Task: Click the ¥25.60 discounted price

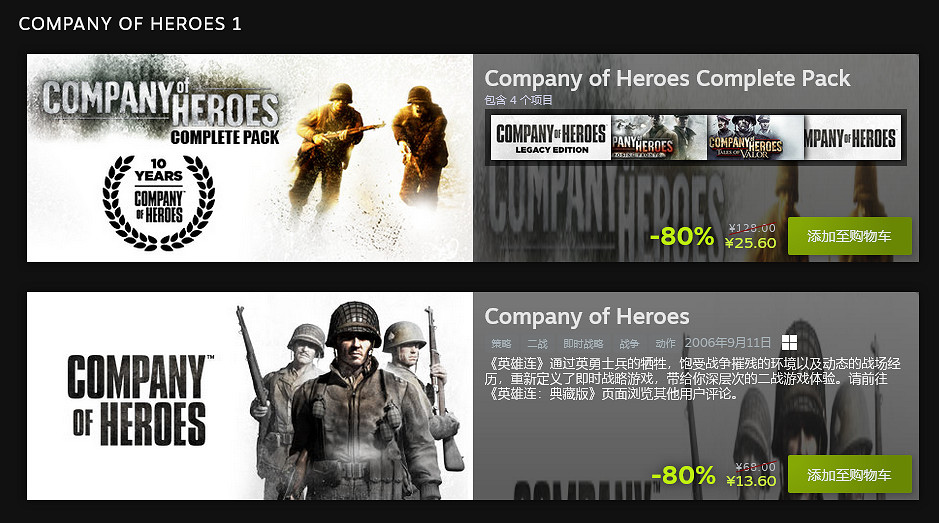Action: [750, 243]
